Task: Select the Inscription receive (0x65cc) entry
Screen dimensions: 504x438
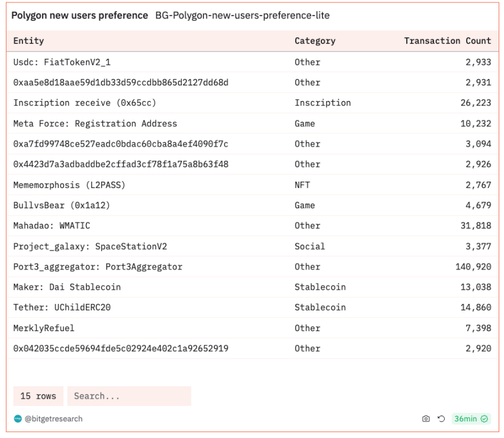Action: tap(85, 103)
